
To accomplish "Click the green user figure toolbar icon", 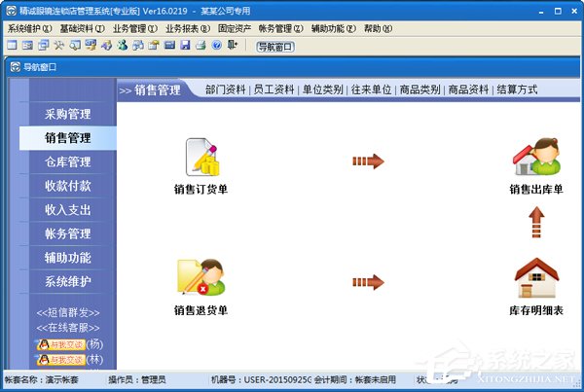I will coord(123,46).
